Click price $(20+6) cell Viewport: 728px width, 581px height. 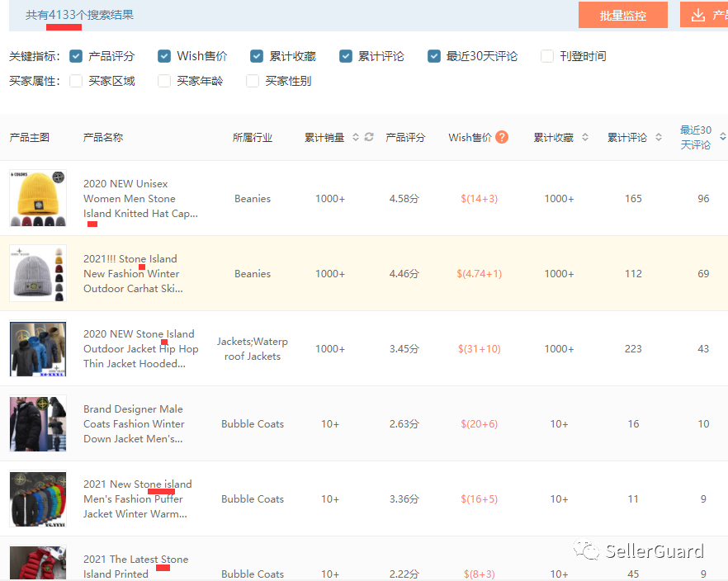pyautogui.click(x=479, y=424)
